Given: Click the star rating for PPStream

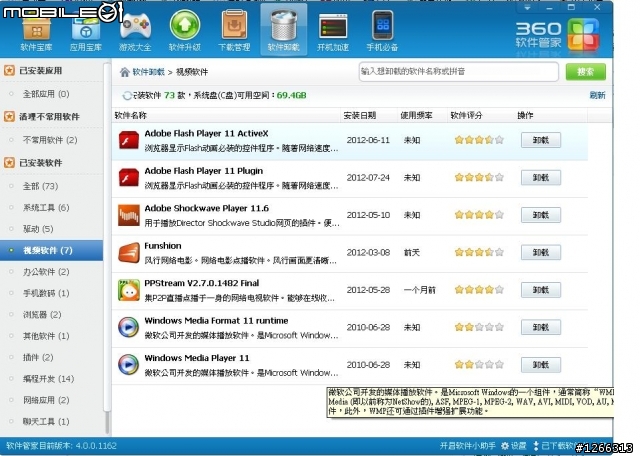Looking at the screenshot, I should (x=479, y=290).
